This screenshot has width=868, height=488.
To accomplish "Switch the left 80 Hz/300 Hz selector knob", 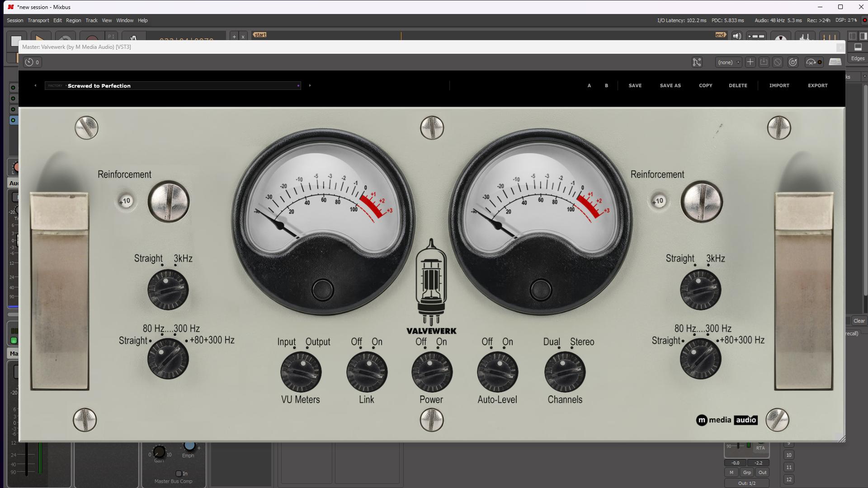I will (x=168, y=359).
